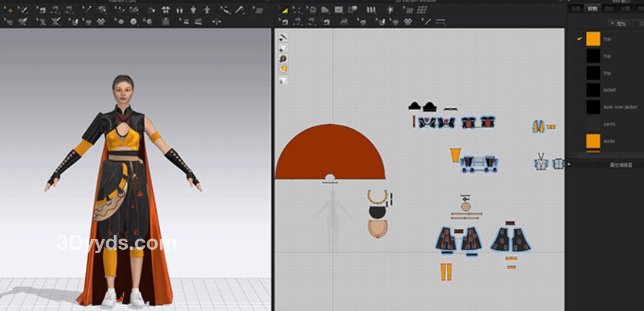This screenshot has height=311, width=644.
Task: Click the diamond checker texture icon in 2D toolbar
Action: coord(408,22)
